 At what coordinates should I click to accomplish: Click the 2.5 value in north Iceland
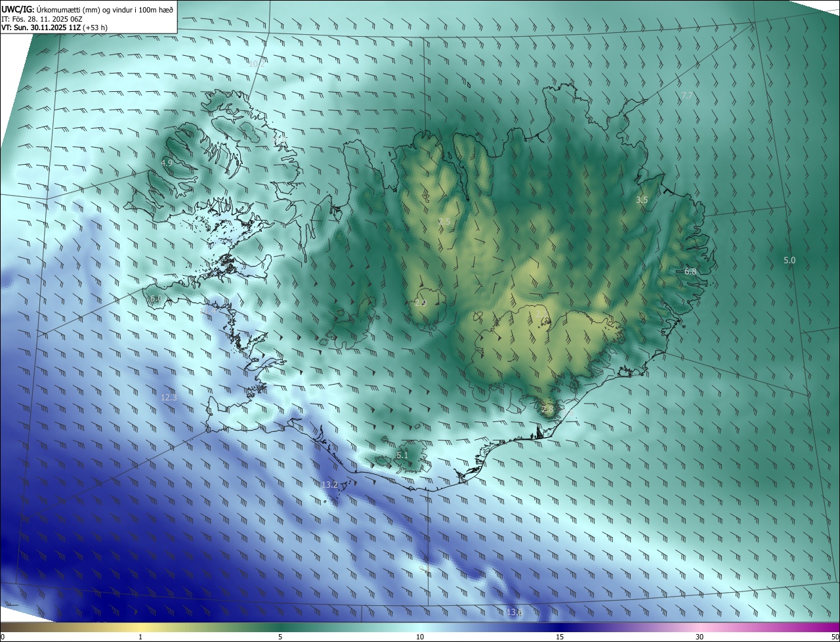tap(444, 221)
